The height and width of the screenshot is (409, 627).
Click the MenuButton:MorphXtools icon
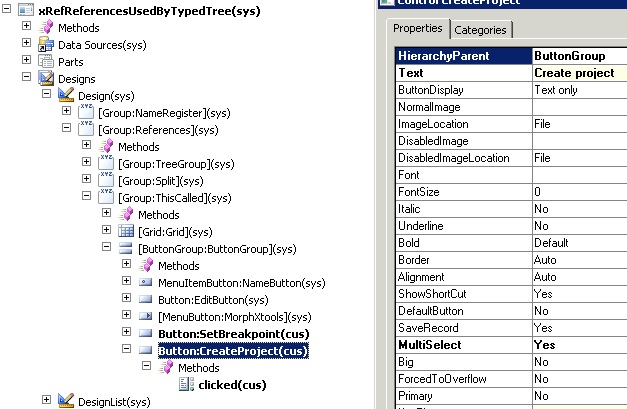(146, 316)
